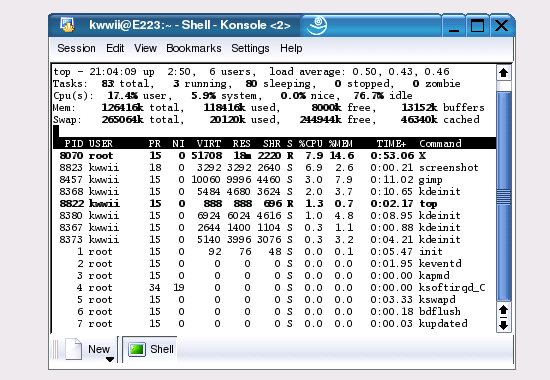The width and height of the screenshot is (550, 380).
Task: Open the New session dropdown arrow
Action: [x=110, y=359]
